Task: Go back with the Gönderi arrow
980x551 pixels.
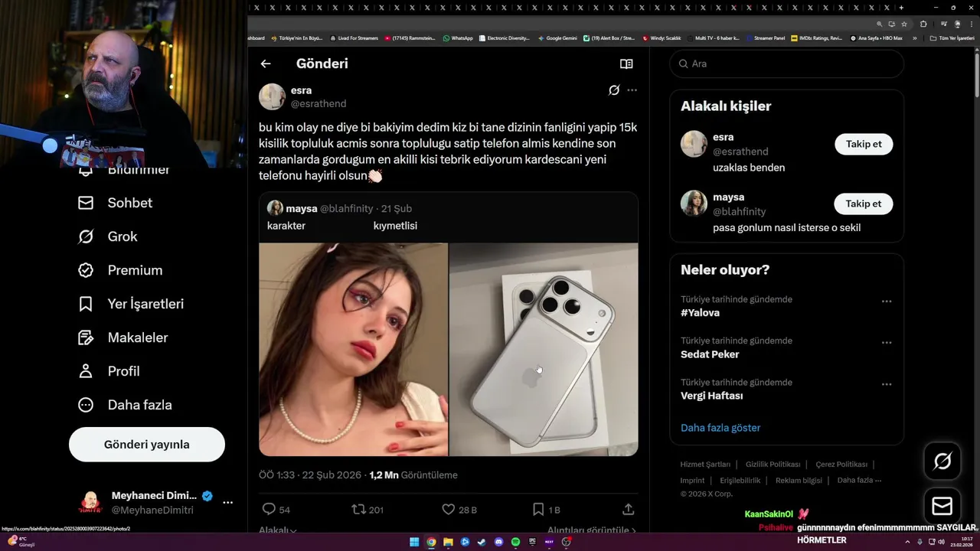Action: click(x=266, y=64)
